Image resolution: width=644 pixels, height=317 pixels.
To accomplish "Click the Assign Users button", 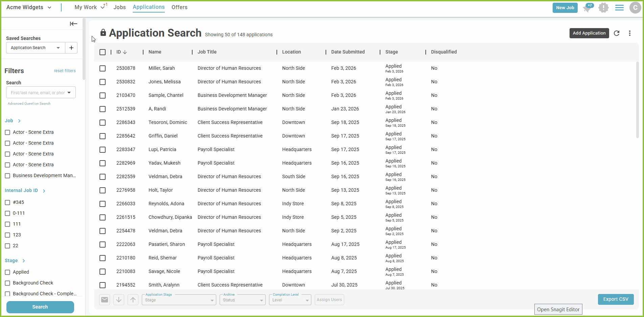I will point(329,300).
